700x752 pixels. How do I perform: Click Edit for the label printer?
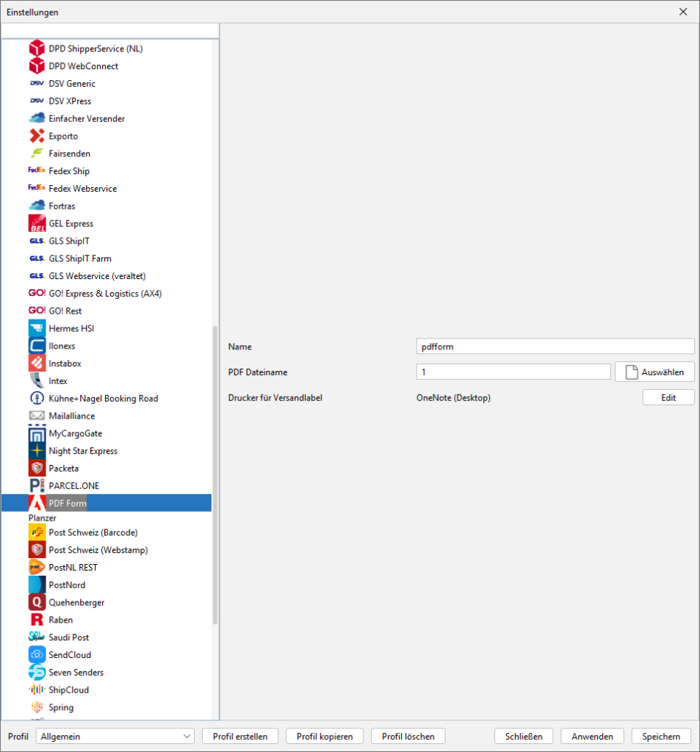[x=668, y=397]
